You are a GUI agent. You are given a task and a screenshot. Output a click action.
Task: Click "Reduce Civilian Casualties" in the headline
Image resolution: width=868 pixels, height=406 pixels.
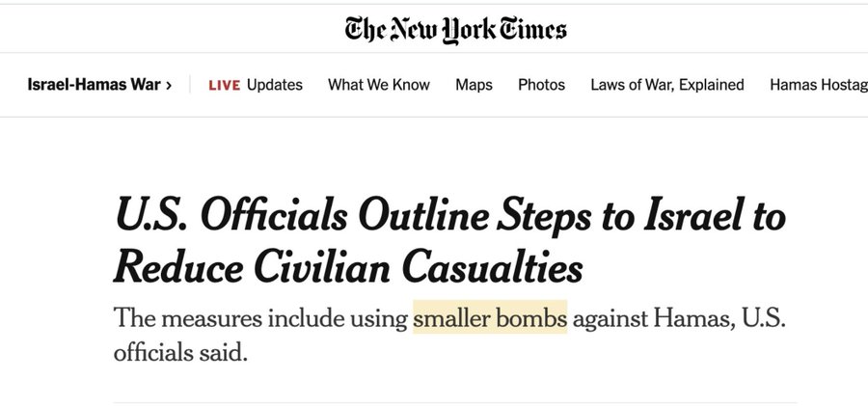pos(348,266)
